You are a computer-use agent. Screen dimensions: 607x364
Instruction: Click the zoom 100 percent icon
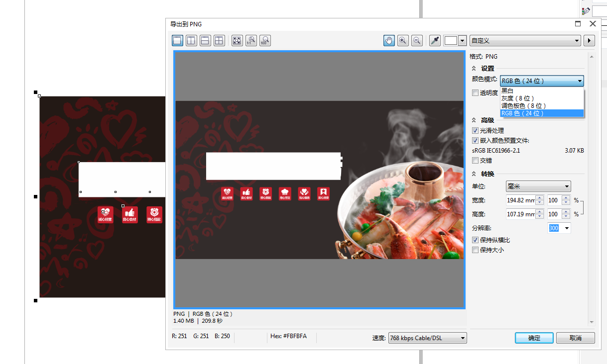pos(265,41)
